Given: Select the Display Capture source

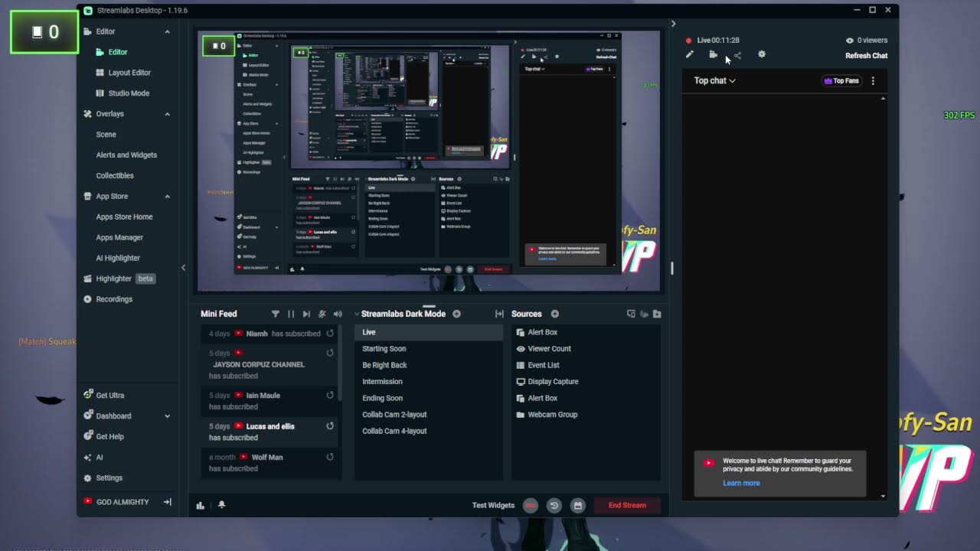Looking at the screenshot, I should (x=586, y=382).
